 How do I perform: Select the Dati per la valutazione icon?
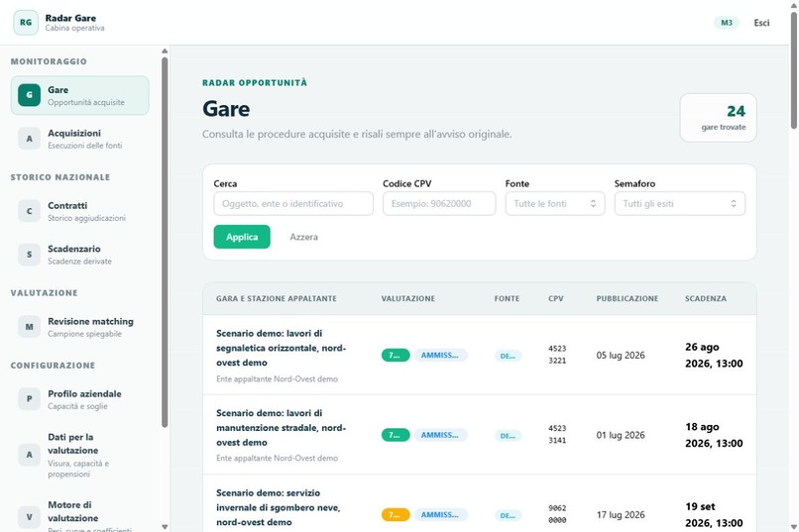click(29, 455)
